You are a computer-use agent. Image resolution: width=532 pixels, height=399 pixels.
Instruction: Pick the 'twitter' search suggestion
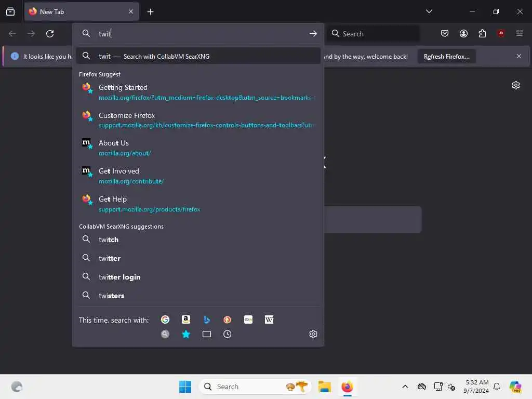point(198,258)
